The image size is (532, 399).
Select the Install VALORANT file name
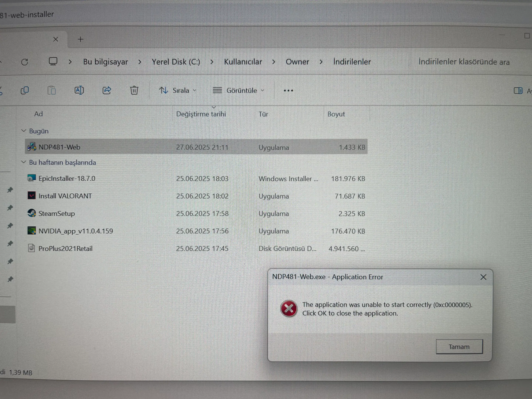[x=65, y=196]
